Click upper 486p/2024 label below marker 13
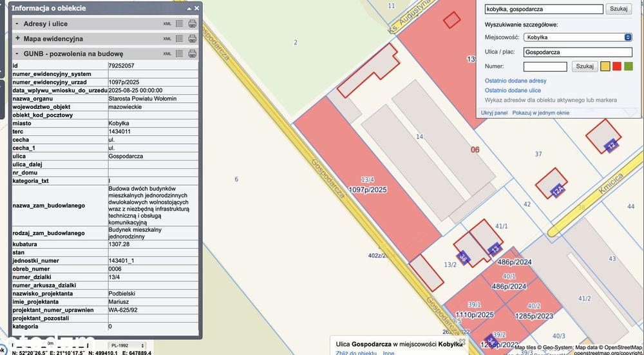This screenshot has height=355, width=644. pyautogui.click(x=515, y=262)
